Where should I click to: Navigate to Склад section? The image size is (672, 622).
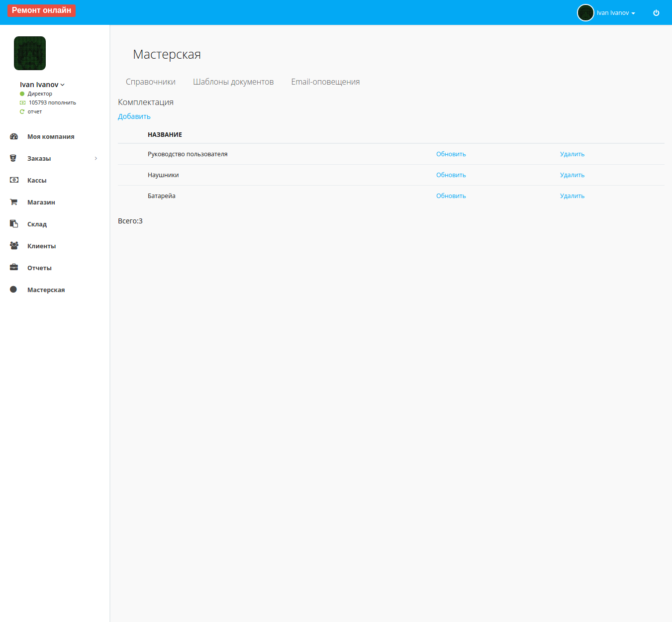pyautogui.click(x=37, y=224)
